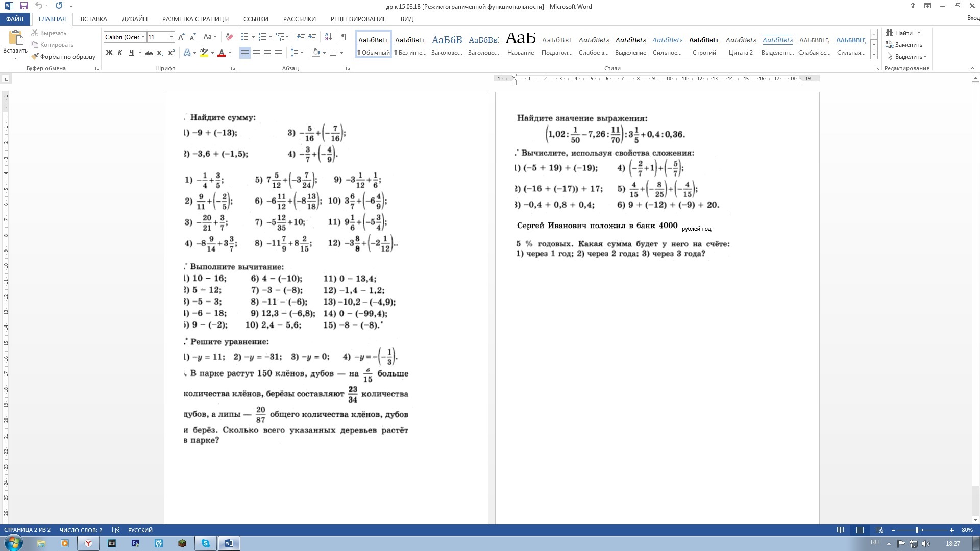Increase font size with grow icon
This screenshot has height=551, width=980.
pyautogui.click(x=181, y=37)
